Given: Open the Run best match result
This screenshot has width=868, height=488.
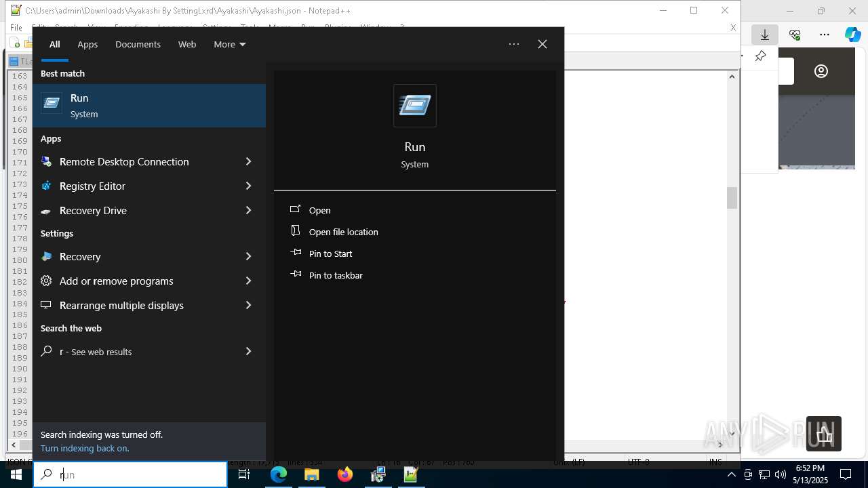Looking at the screenshot, I should click(149, 106).
